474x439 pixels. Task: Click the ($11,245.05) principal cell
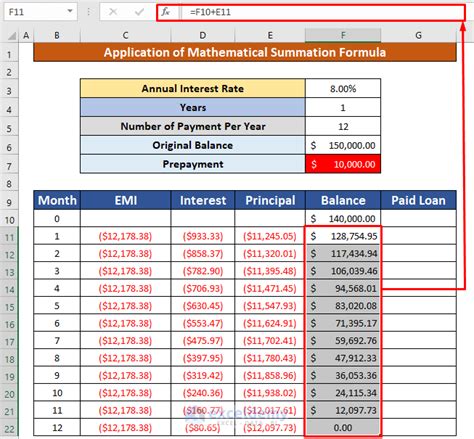pos(270,236)
